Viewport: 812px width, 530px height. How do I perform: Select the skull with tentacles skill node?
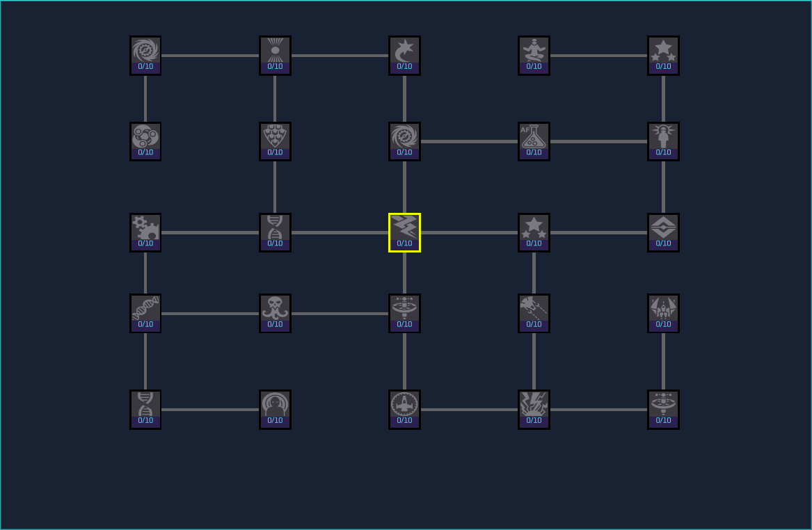click(x=275, y=313)
